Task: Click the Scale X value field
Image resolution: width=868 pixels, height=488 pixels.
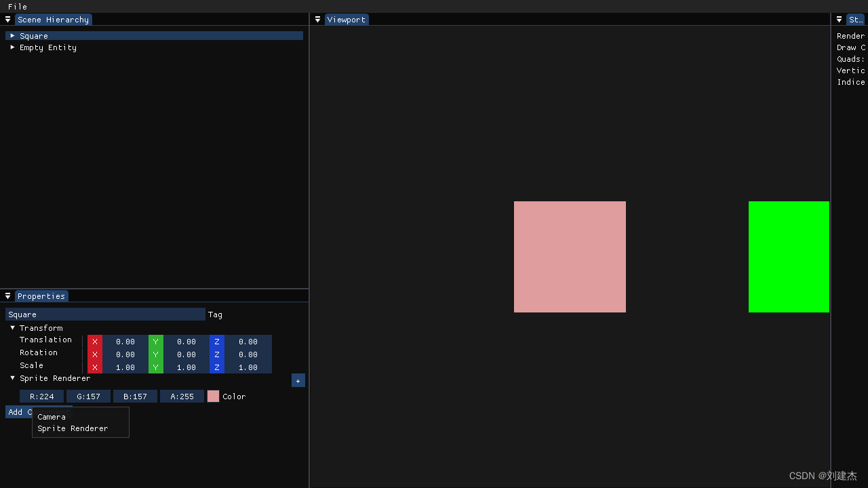Action: (x=125, y=367)
